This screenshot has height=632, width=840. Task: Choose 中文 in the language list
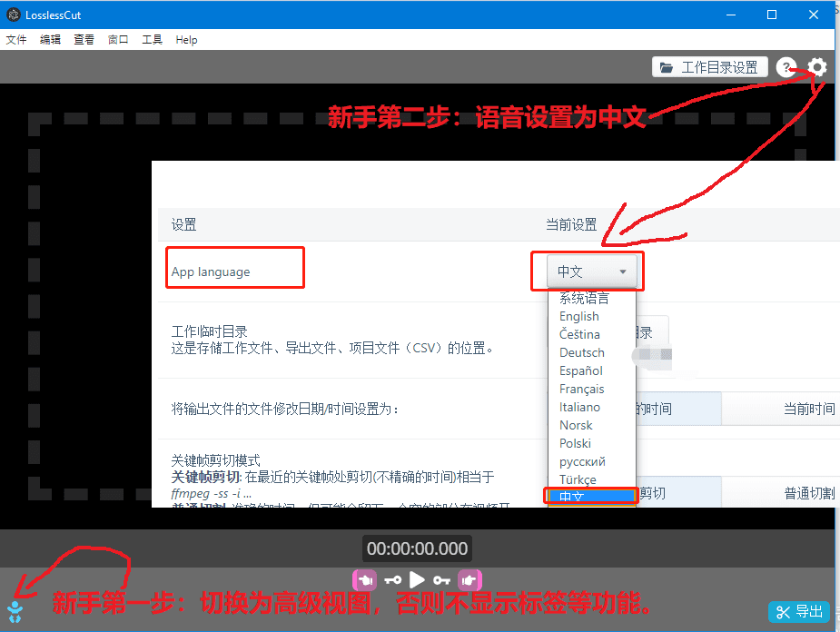[572, 497]
